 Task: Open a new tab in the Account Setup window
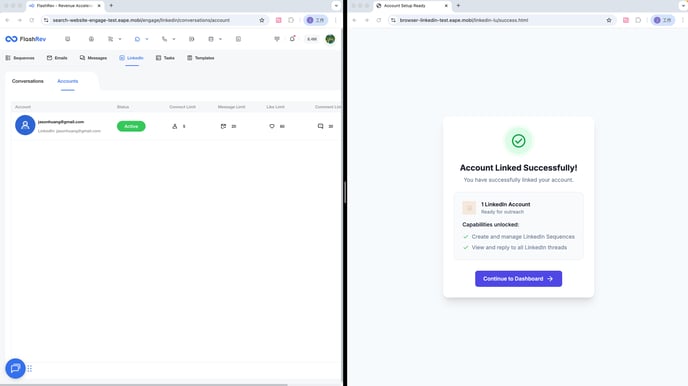point(458,6)
